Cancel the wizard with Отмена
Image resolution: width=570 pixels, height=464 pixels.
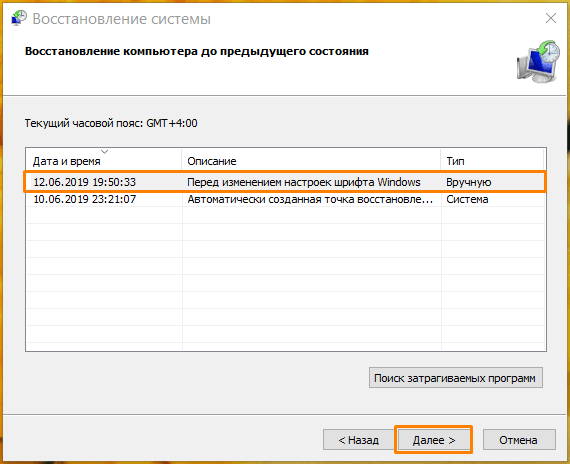pyautogui.click(x=519, y=440)
